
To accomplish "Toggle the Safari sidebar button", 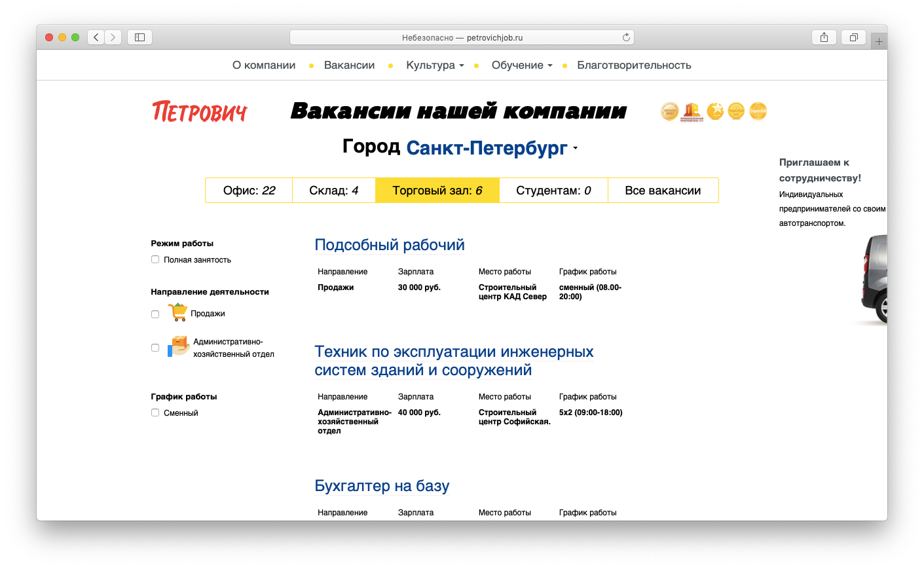I will pyautogui.click(x=139, y=37).
